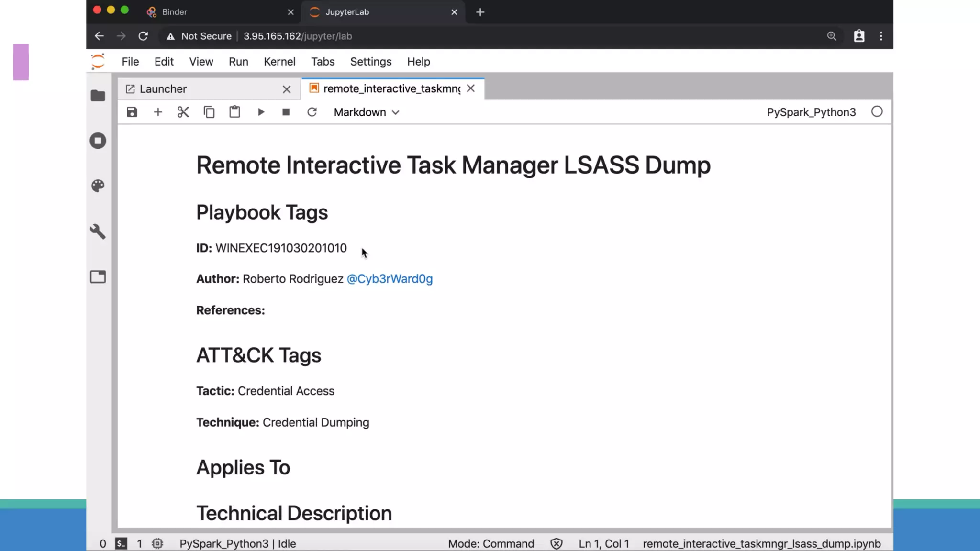The height and width of the screenshot is (551, 980).
Task: Save the notebook with the disk icon
Action: click(132, 112)
